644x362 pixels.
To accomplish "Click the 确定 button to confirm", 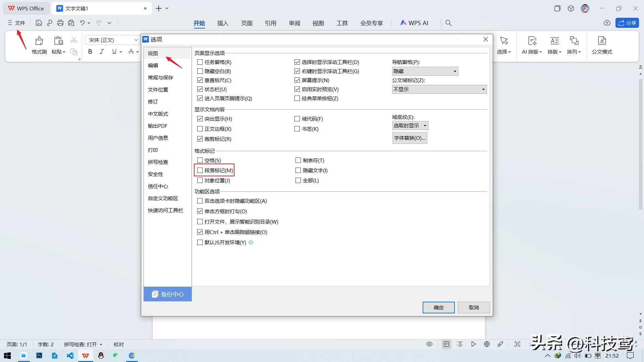I will click(438, 307).
